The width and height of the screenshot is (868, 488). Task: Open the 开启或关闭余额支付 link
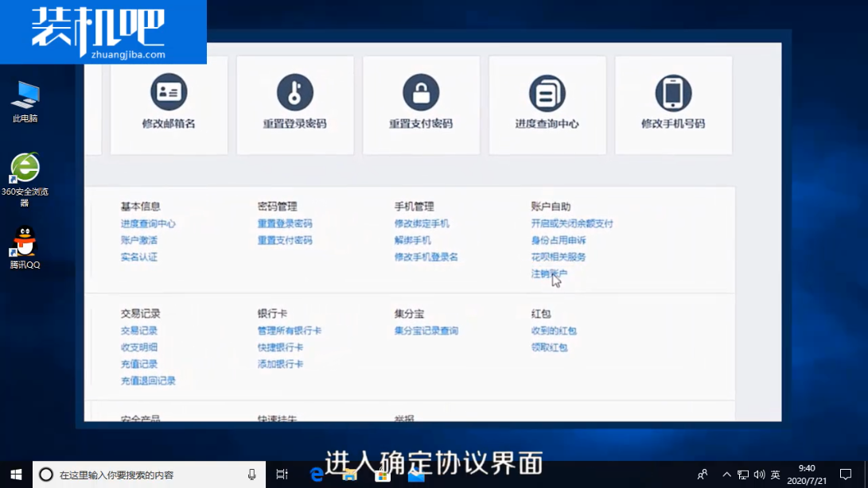572,223
